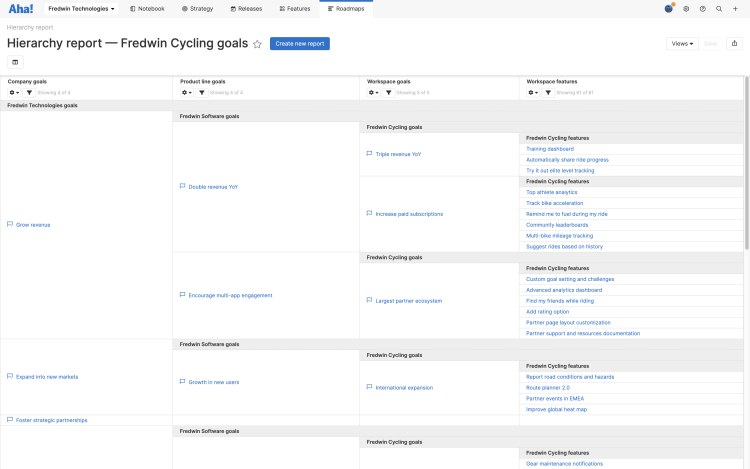Open Try it out elite level tracking
Image resolution: width=750 pixels, height=469 pixels.
point(560,171)
